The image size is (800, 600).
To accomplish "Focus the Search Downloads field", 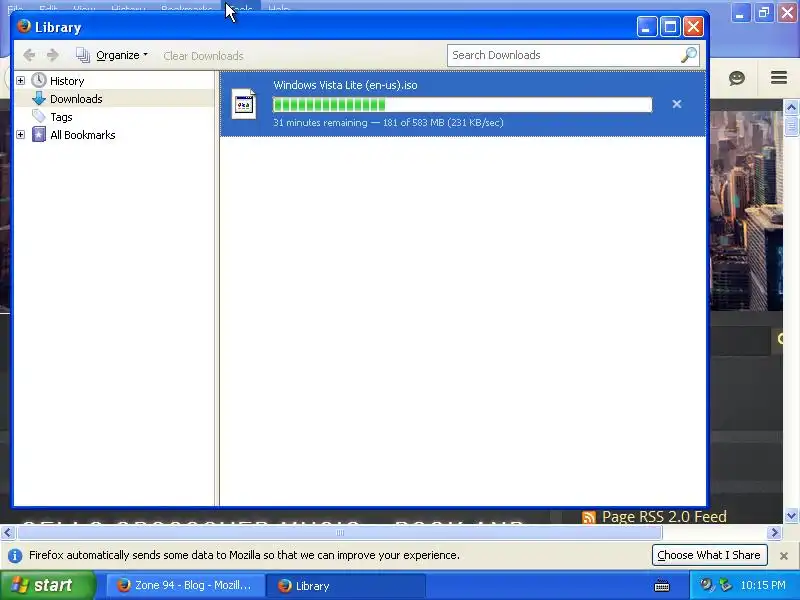I will click(x=564, y=55).
